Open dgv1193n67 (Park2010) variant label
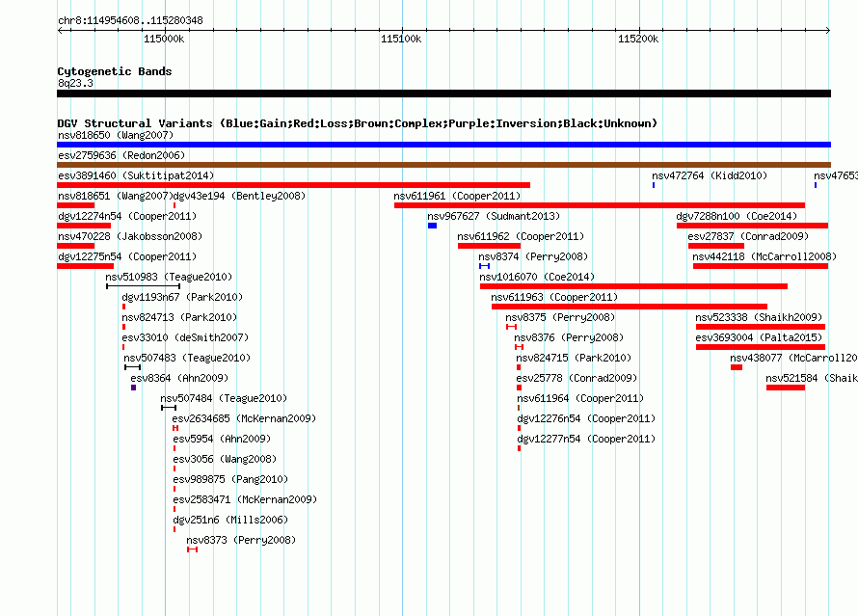This screenshot has height=616, width=858. 182,297
